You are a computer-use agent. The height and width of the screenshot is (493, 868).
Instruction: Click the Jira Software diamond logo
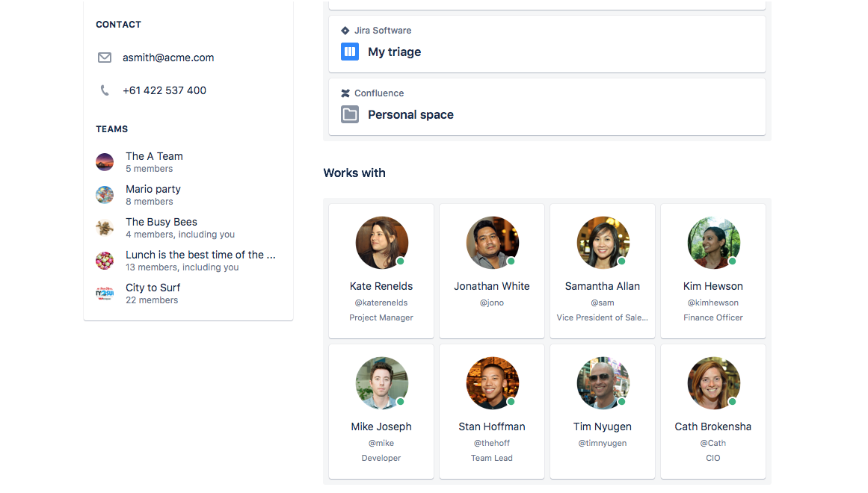click(345, 31)
